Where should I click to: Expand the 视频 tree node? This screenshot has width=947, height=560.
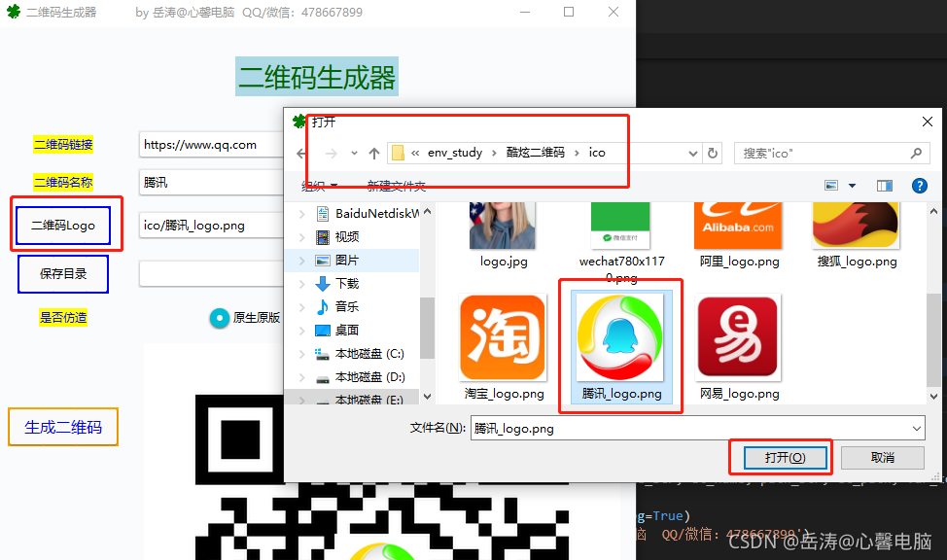tap(302, 237)
